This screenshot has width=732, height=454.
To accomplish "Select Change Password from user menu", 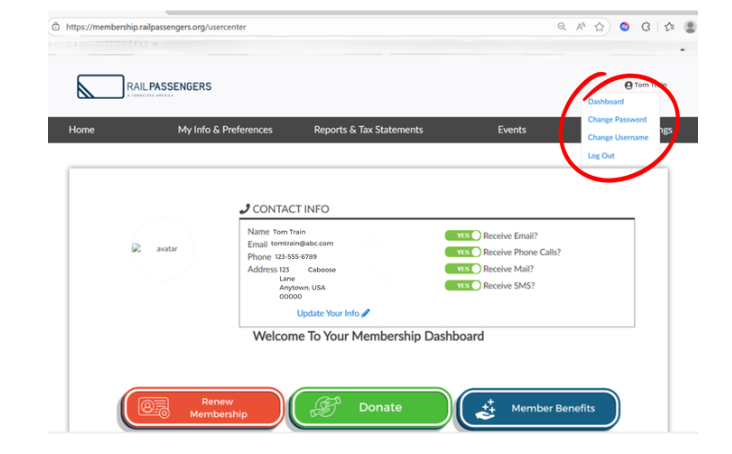I will [x=617, y=120].
